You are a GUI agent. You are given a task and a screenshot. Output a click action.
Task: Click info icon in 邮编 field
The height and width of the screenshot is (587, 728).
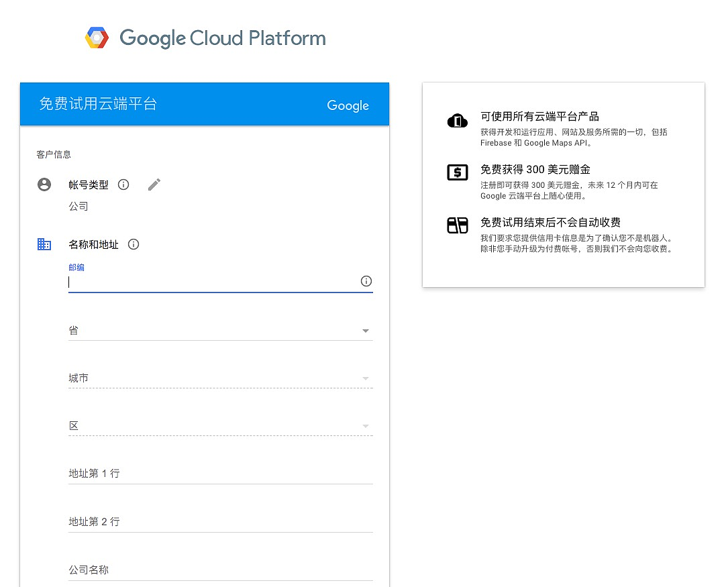(366, 281)
